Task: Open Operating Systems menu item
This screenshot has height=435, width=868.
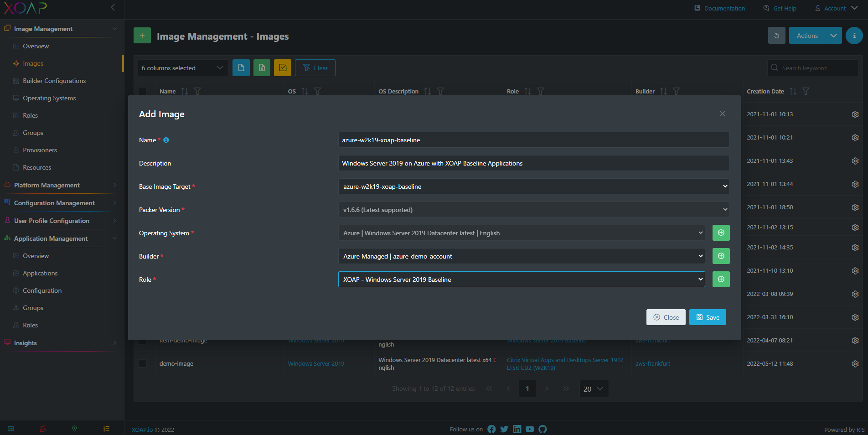Action: click(x=49, y=98)
